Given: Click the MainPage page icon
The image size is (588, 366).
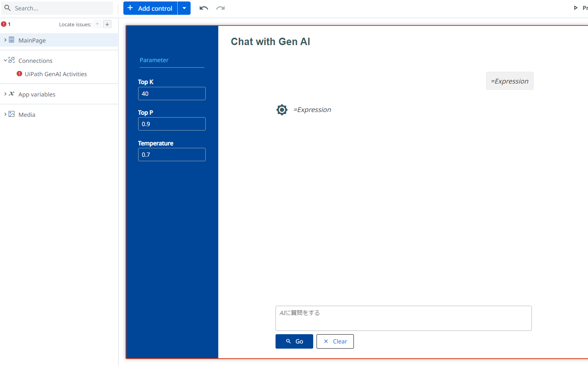Looking at the screenshot, I should click(12, 40).
